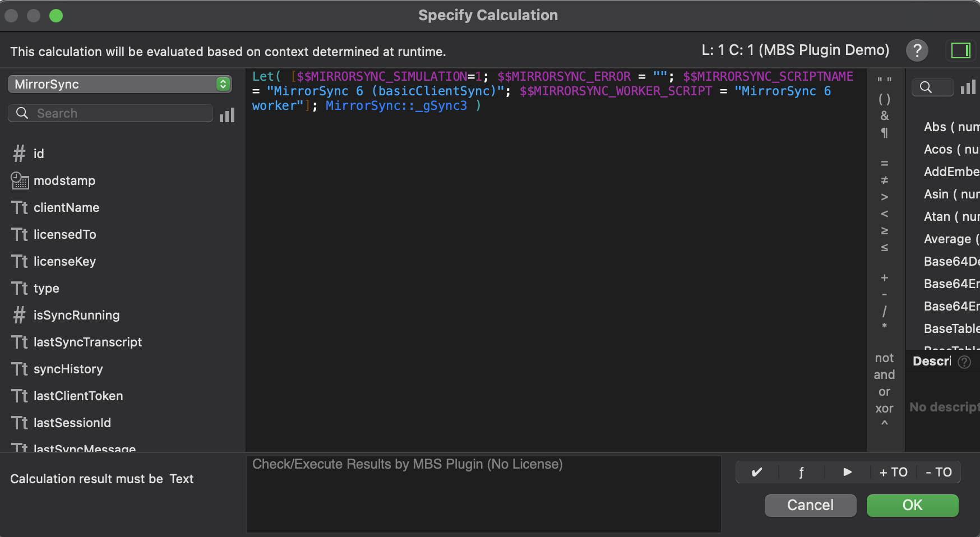Insert the greater-than-or-equal operator
This screenshot has height=537, width=980.
[x=884, y=230]
